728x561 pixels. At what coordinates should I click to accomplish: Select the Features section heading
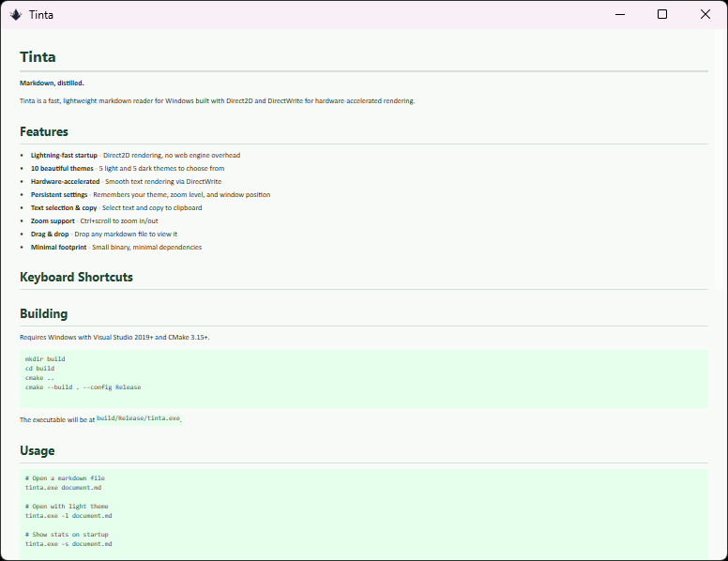[44, 132]
